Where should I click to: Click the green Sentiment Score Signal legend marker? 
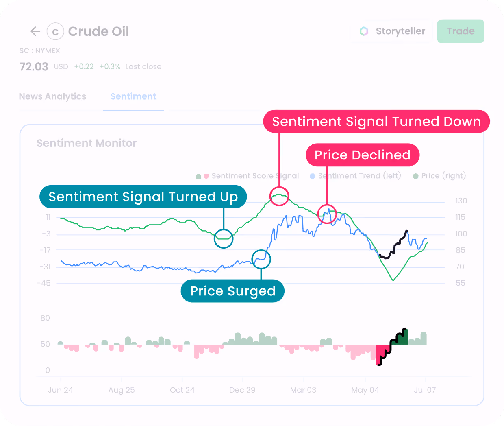coord(199,176)
